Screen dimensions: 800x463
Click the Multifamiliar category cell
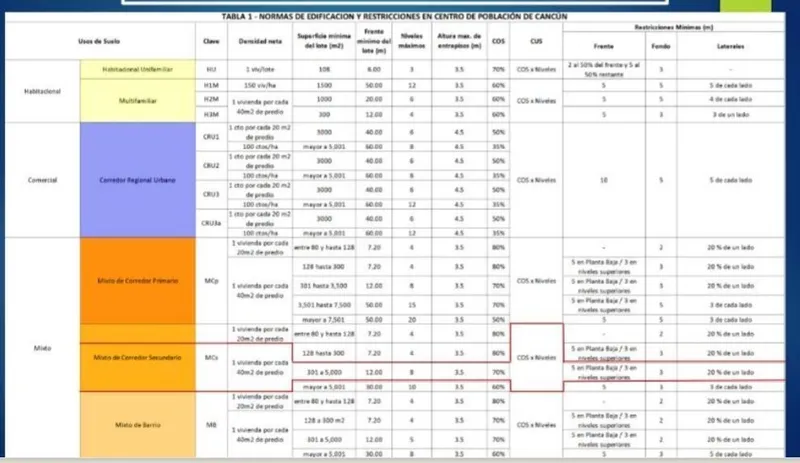tap(137, 101)
